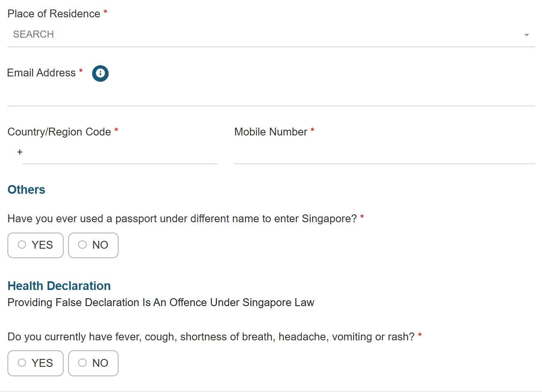Choose YES for fever and cough symptoms

36,363
